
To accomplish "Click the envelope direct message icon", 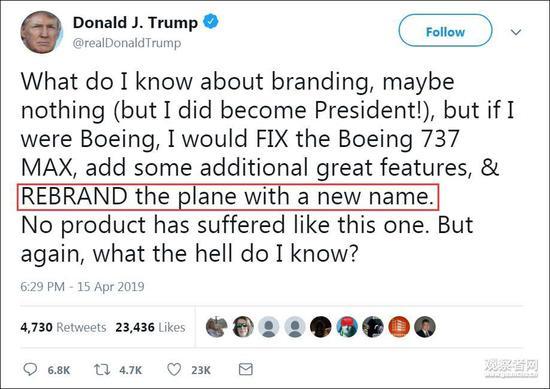I will click(246, 369).
